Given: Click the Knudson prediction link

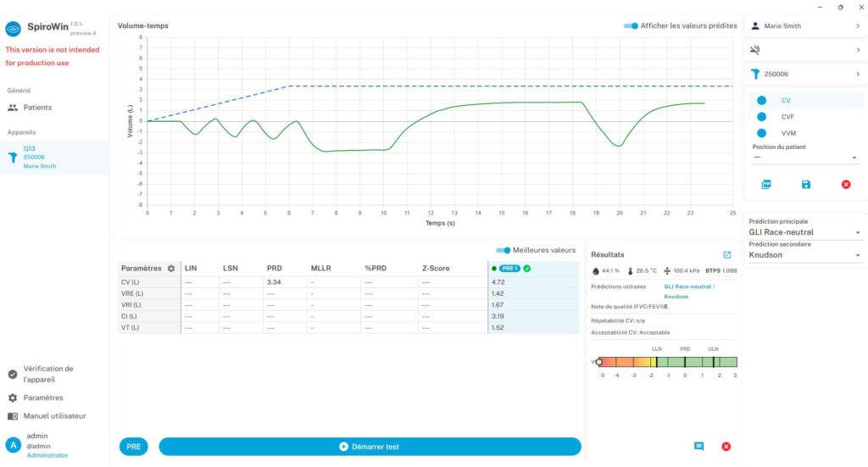Looking at the screenshot, I should point(676,297).
